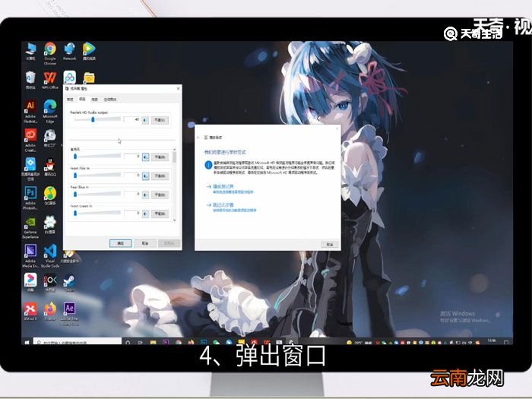Viewport: 532px width, 399px height.
Task: Click scroll-down arrow in levels list
Action: tap(174, 220)
